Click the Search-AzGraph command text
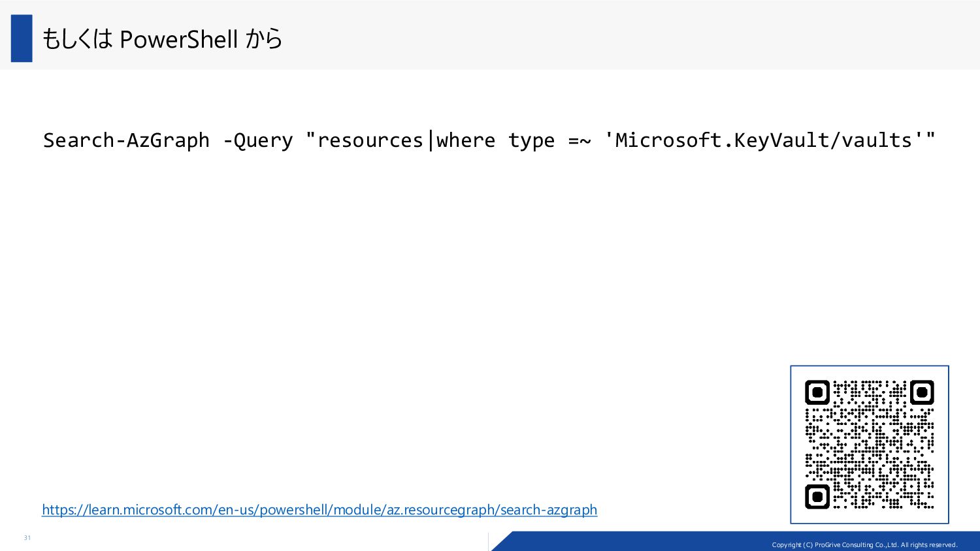The width and height of the screenshot is (980, 551). (x=126, y=140)
